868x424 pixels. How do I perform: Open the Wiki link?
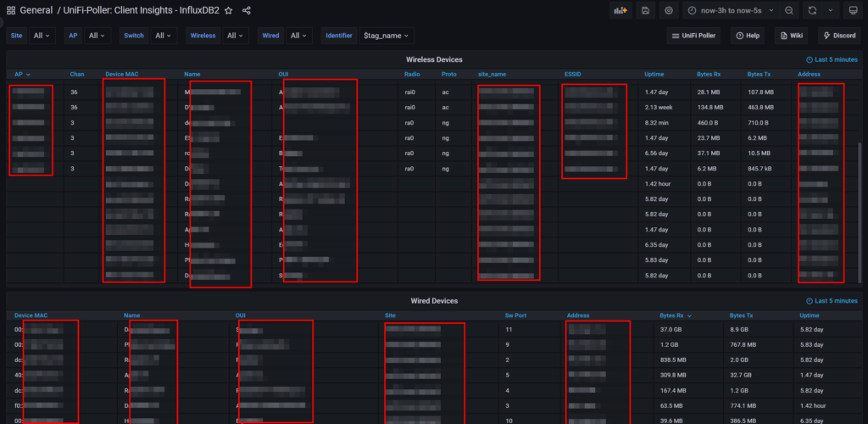tap(792, 36)
